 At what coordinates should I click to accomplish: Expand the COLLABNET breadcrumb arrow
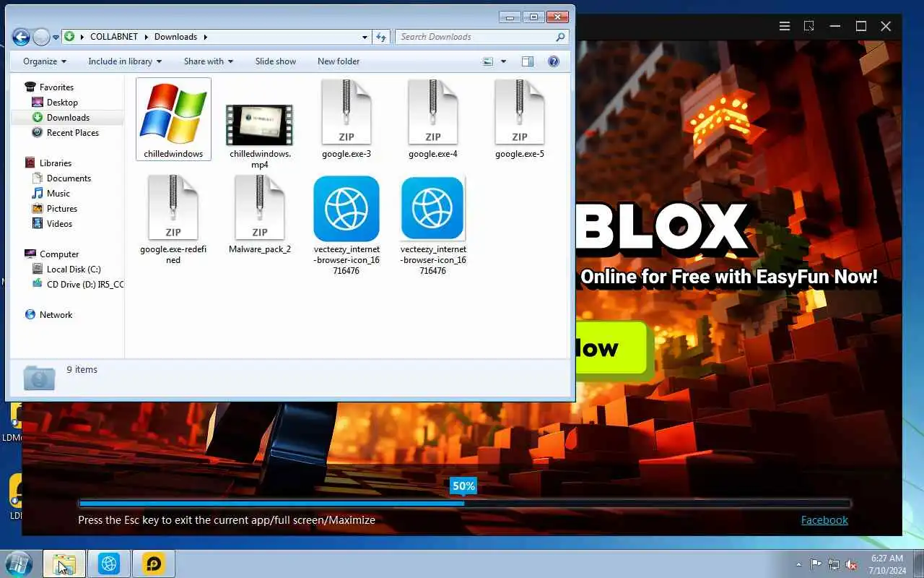(x=147, y=37)
